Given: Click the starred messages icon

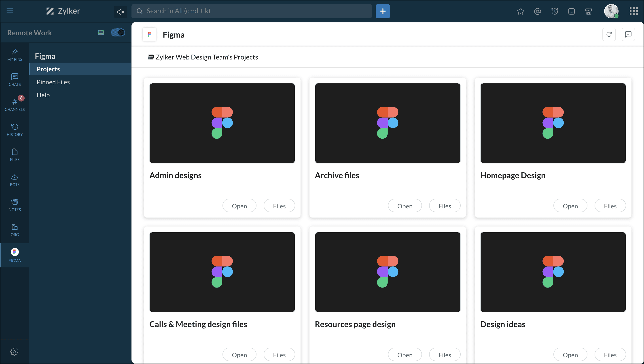Looking at the screenshot, I should pos(520,11).
